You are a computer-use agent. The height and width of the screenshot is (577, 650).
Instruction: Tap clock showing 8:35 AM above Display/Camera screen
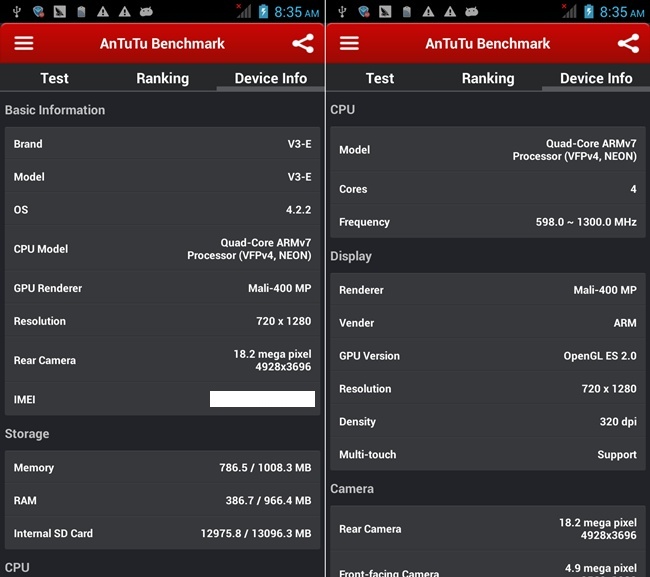[x=622, y=12]
